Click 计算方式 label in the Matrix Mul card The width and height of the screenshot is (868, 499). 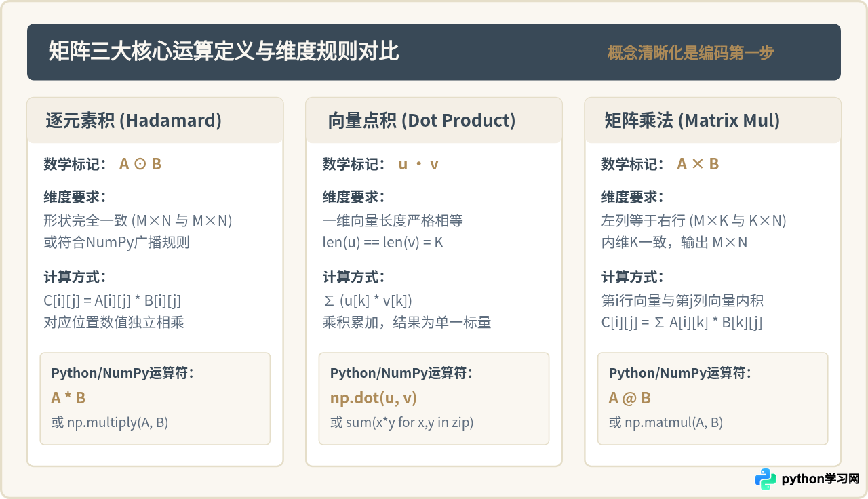click(633, 277)
